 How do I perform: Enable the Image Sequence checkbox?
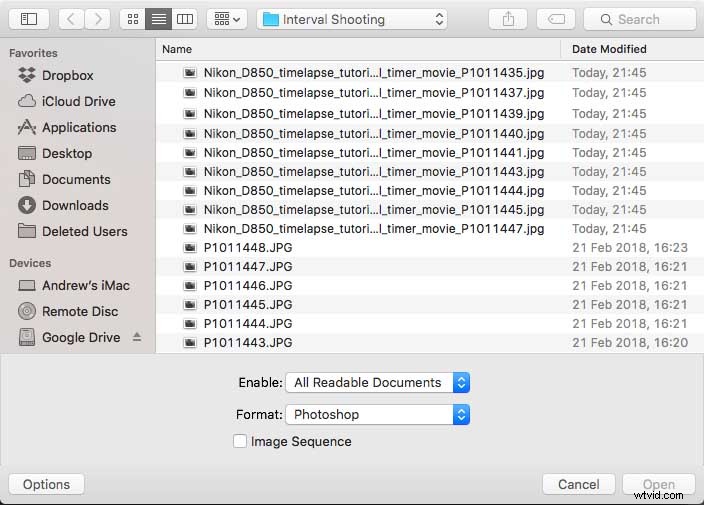click(240, 441)
